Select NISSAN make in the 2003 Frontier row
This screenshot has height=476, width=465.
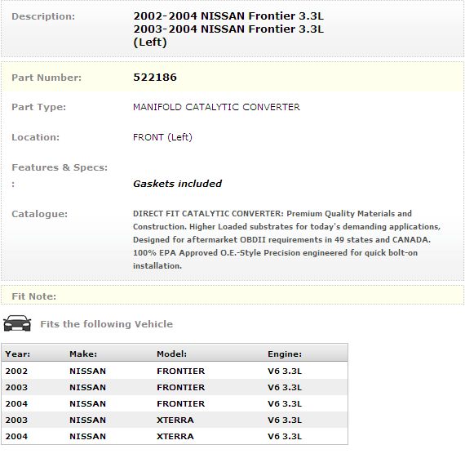point(87,387)
